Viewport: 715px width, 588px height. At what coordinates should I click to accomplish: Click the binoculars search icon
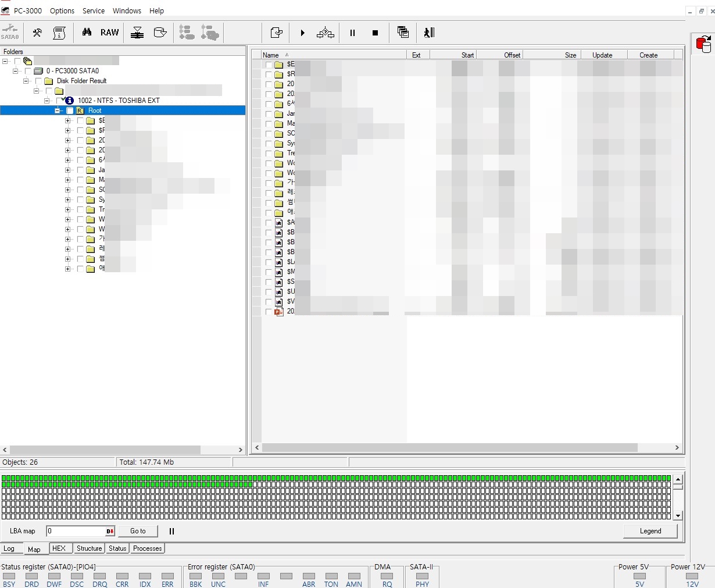coord(87,33)
